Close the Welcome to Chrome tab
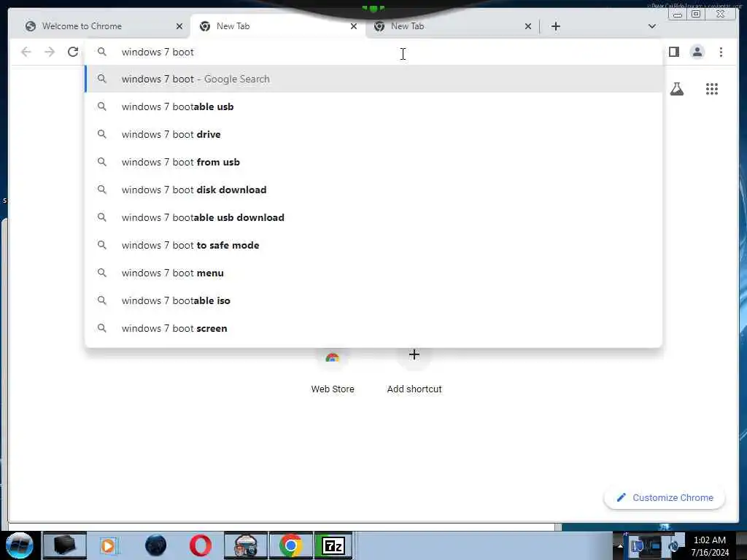Screen dimensions: 747x560 179,26
